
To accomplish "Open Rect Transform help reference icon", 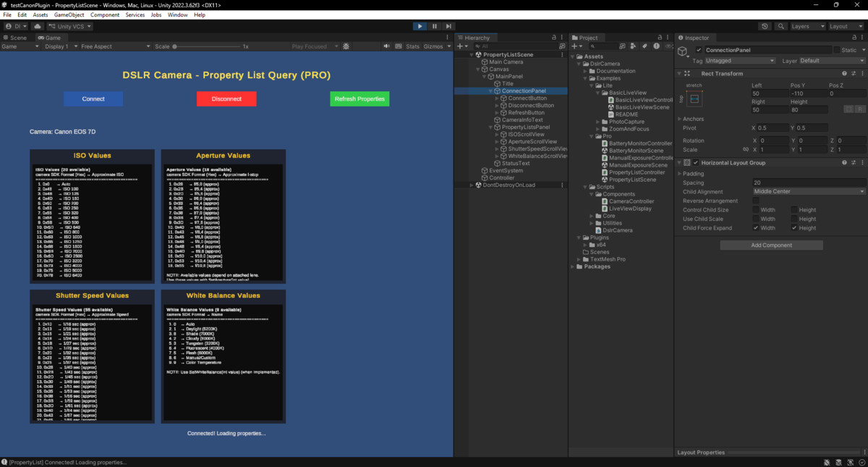I will (844, 73).
